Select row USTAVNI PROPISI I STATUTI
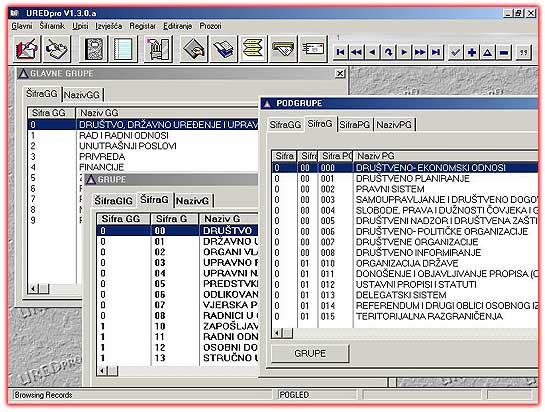Image resolution: width=545 pixels, height=412 pixels. (405, 285)
